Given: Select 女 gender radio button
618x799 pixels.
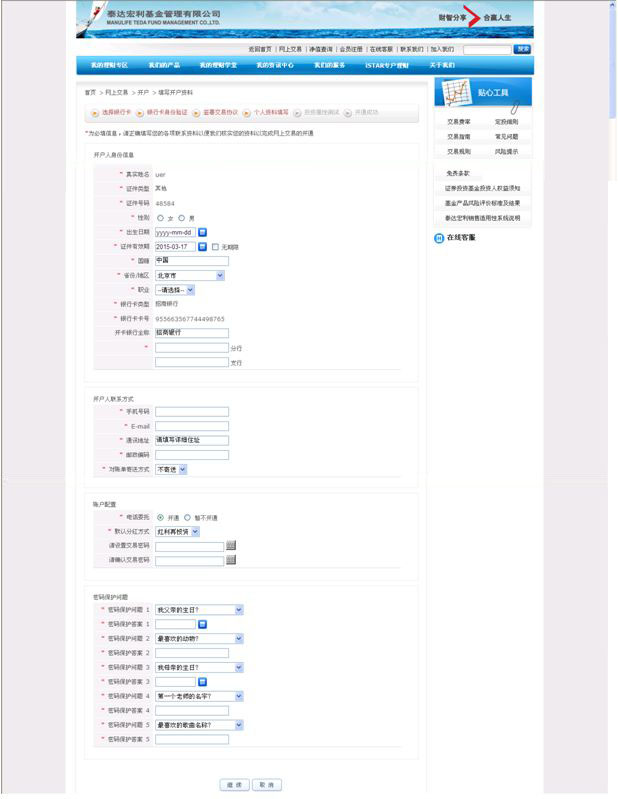Looking at the screenshot, I should [161, 217].
